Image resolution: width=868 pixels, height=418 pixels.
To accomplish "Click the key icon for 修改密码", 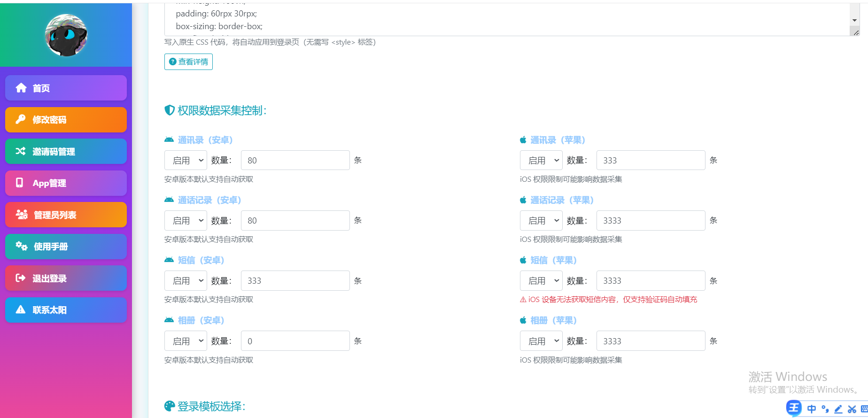I will point(21,119).
